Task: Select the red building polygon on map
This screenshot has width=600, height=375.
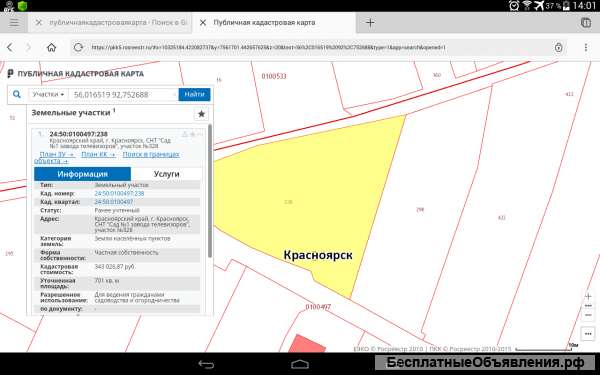Action: [306, 344]
